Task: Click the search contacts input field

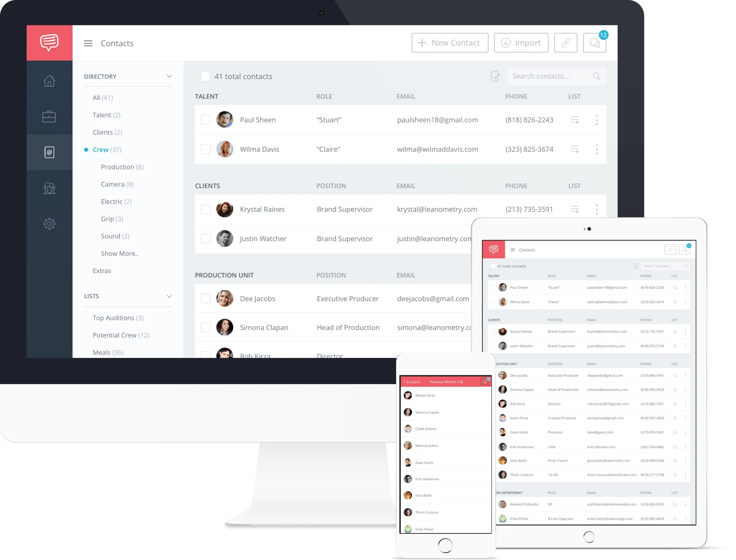Action: [552, 75]
